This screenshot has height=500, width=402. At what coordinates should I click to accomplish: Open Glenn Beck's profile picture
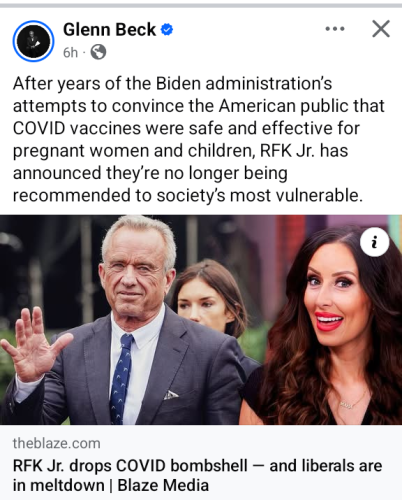tap(33, 41)
